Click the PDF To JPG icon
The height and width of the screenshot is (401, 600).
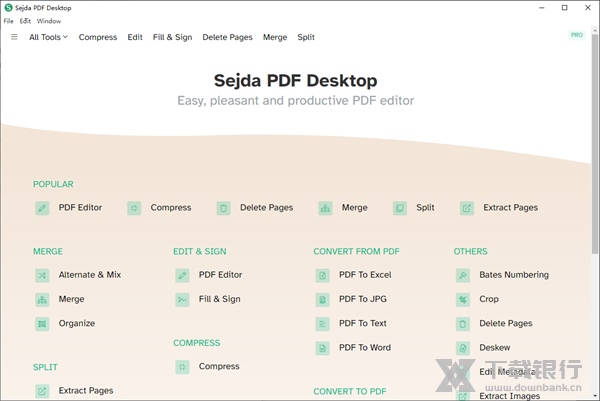(x=323, y=300)
